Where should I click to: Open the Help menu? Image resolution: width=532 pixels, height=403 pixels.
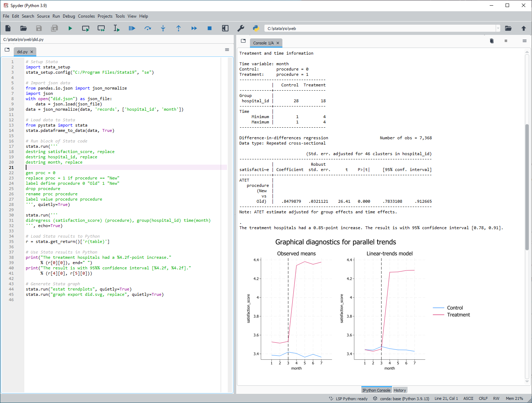coord(143,16)
